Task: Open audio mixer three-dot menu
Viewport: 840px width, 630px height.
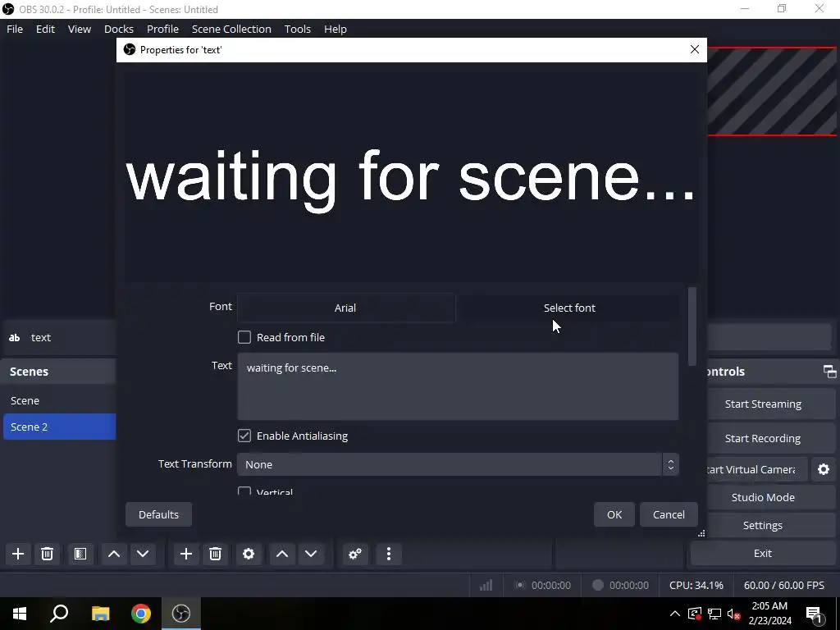Action: (x=389, y=554)
